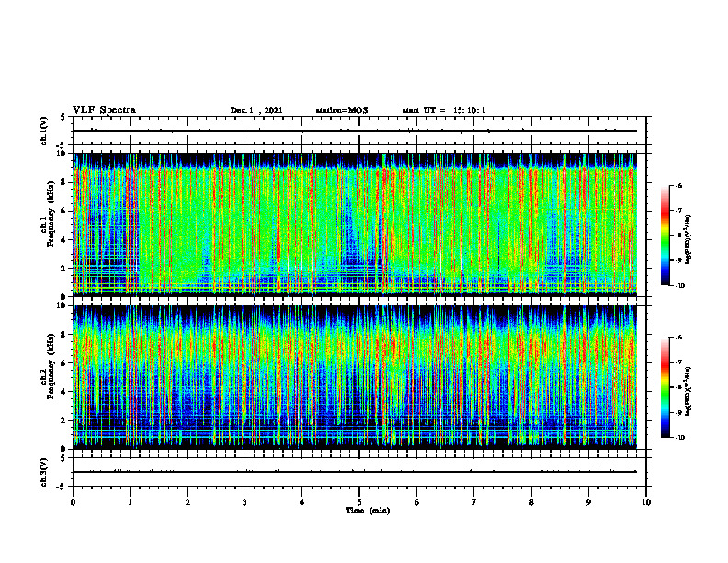Click the 'Dec. 1, 2021' date label
This screenshot has height=563, width=728.
[256, 110]
